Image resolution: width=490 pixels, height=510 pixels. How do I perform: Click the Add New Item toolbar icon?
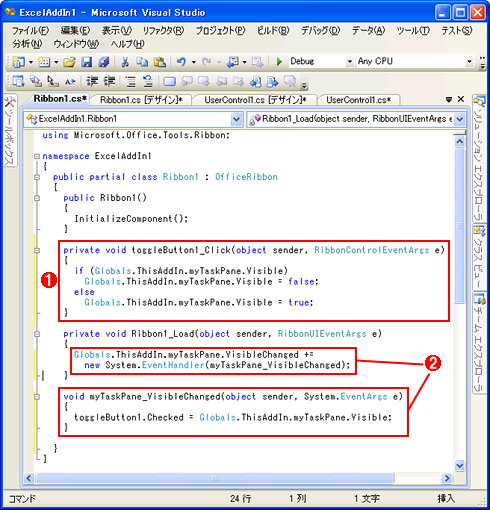(x=44, y=62)
